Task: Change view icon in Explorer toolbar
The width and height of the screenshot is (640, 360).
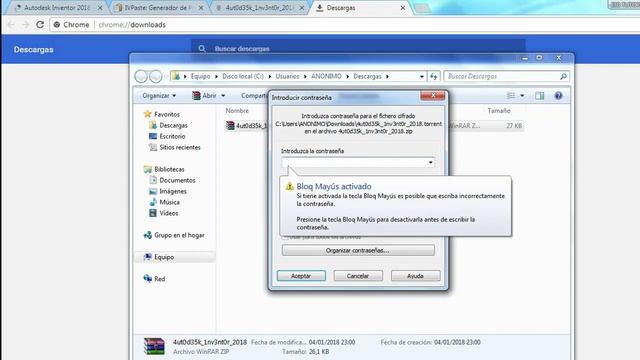Action: pos(511,96)
